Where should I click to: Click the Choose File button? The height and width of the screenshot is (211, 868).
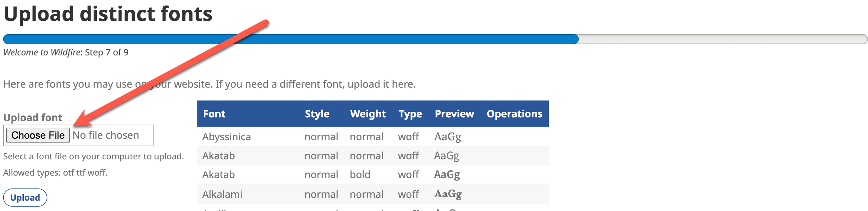click(38, 135)
